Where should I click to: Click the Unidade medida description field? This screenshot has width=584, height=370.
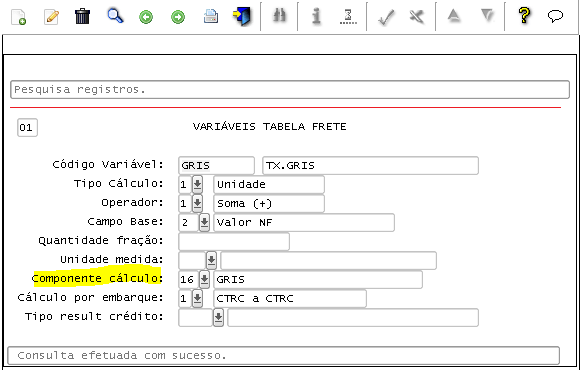[328, 260]
